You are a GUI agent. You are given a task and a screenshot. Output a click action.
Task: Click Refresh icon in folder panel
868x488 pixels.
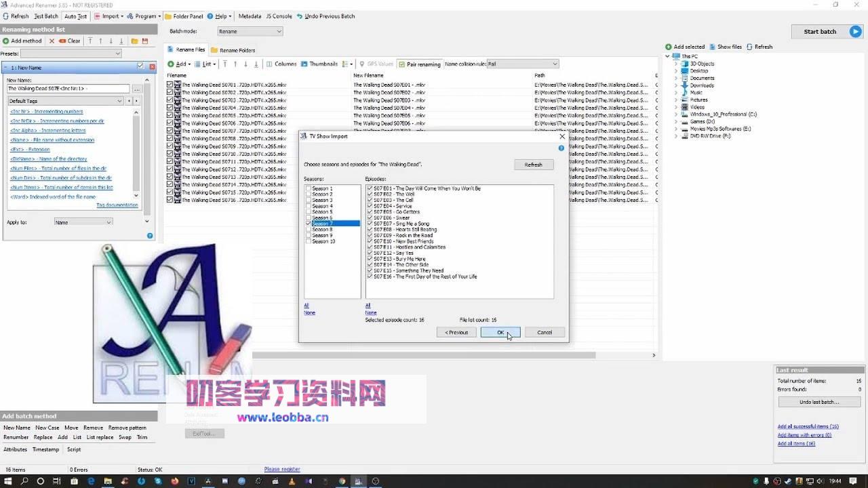(x=749, y=47)
